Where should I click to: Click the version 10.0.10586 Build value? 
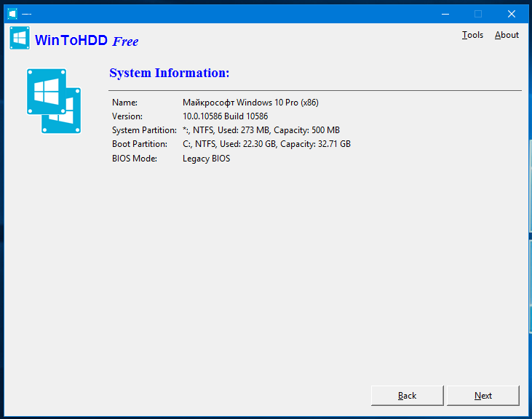(x=226, y=116)
